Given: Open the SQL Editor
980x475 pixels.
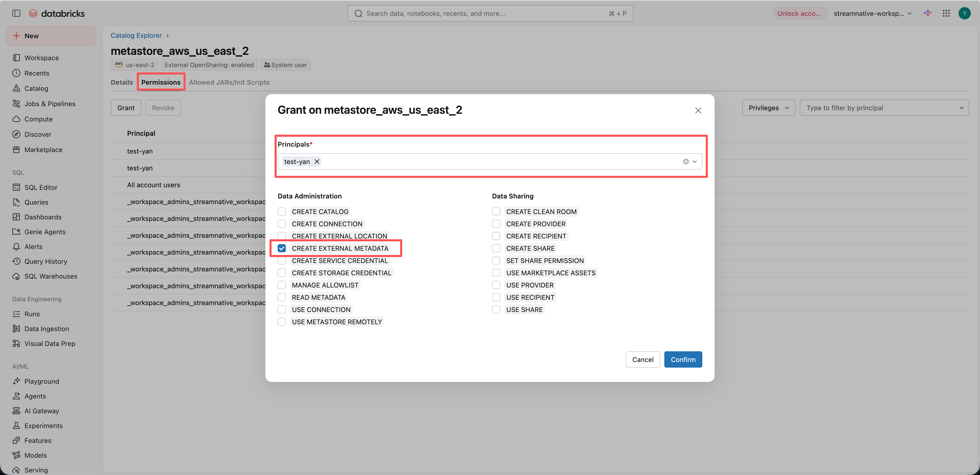Looking at the screenshot, I should [41, 187].
